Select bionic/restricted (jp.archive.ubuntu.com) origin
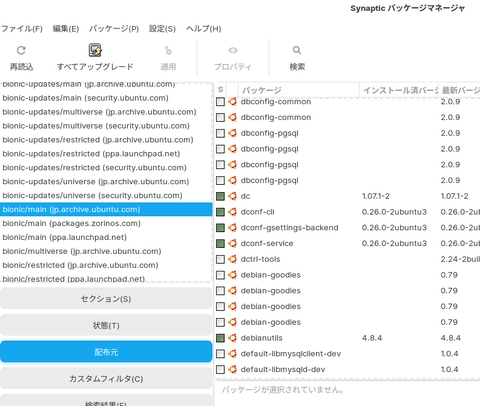 click(106, 265)
